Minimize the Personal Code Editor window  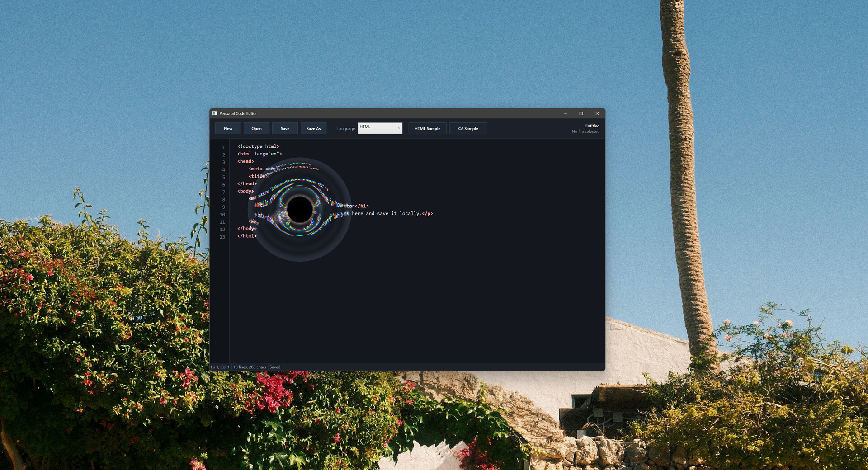point(566,113)
